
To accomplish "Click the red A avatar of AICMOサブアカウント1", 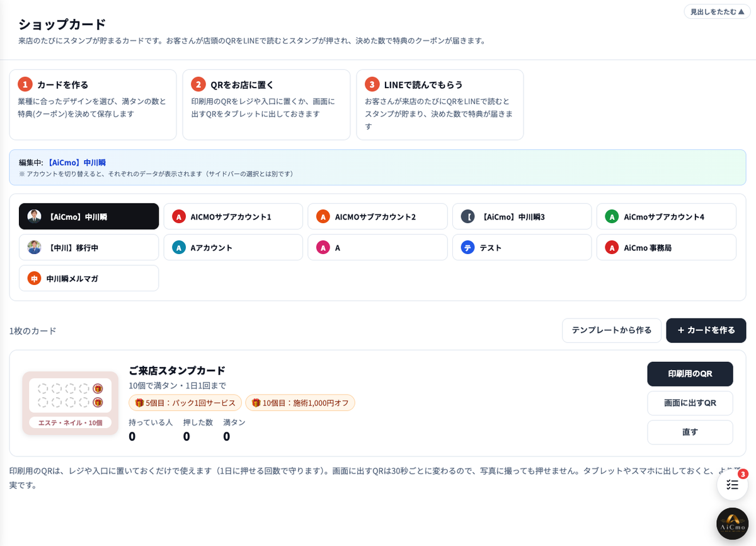I will (179, 216).
